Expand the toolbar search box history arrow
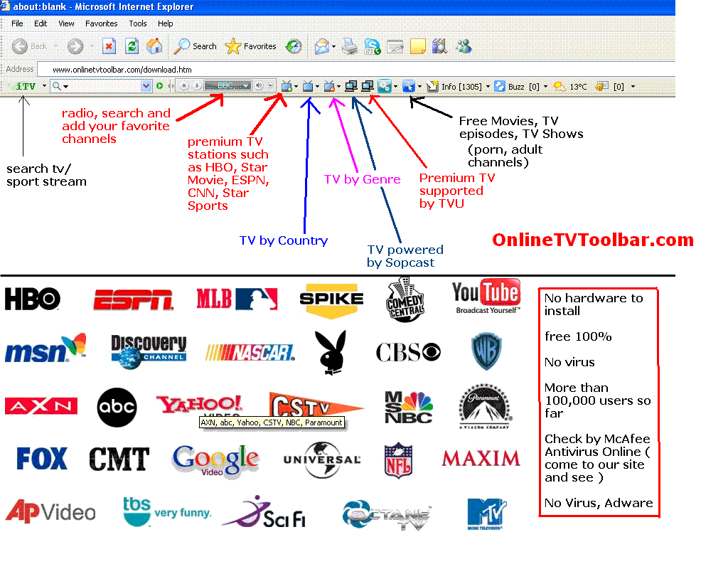 pos(146,86)
